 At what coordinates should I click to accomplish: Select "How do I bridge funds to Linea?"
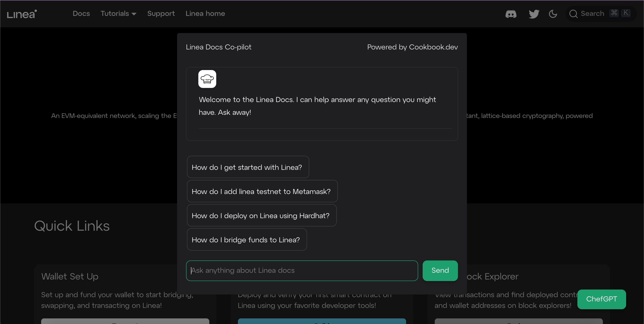(247, 240)
